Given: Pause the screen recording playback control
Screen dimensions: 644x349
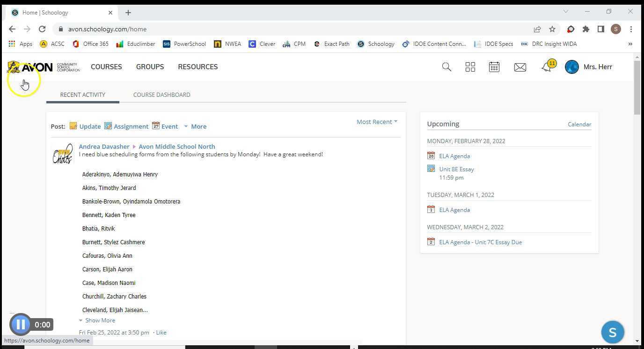Looking at the screenshot, I should (x=21, y=324).
